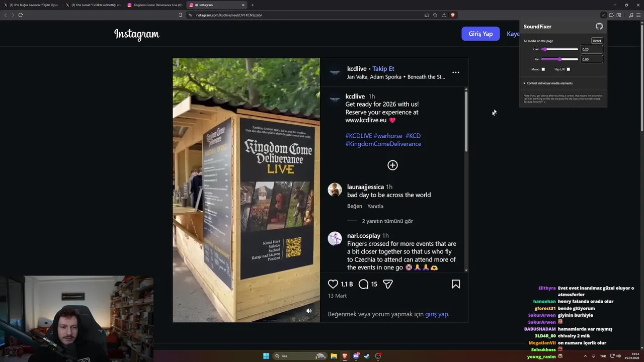This screenshot has width=644, height=362.
Task: Close the Instagram browser tab
Action: [x=243, y=5]
